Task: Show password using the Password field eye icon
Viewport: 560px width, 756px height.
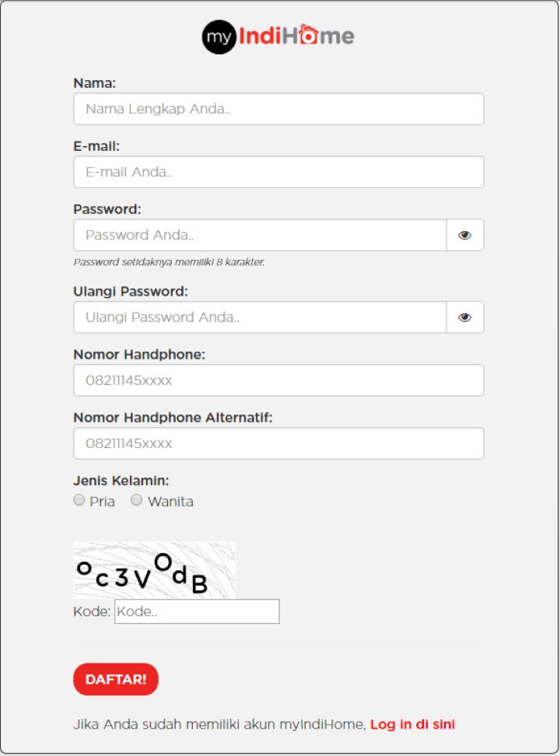Action: point(465,235)
